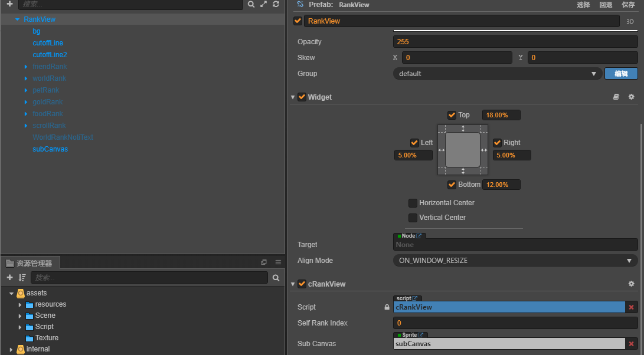
Task: Expand the Scene folder
Action: (20, 315)
